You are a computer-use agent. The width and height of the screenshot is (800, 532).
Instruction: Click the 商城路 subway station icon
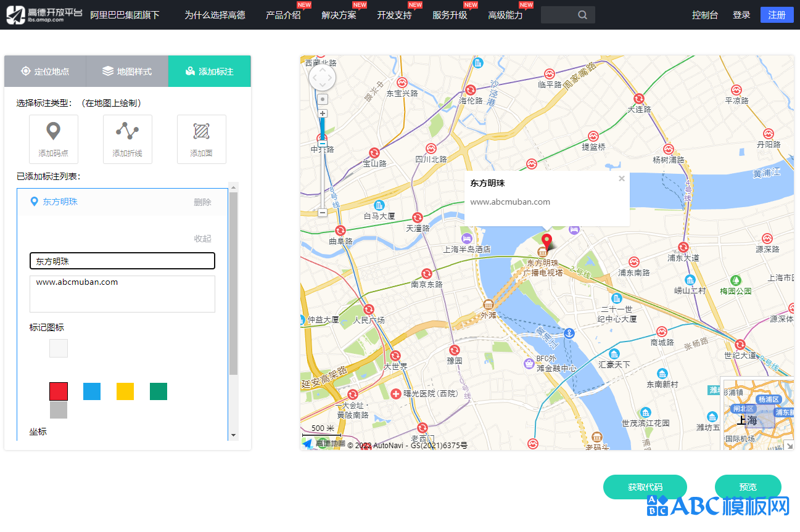point(662,332)
